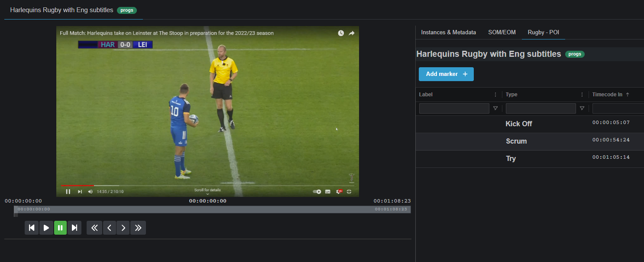
Task: Pause the YouTube video with the pause icon
Action: tap(68, 191)
